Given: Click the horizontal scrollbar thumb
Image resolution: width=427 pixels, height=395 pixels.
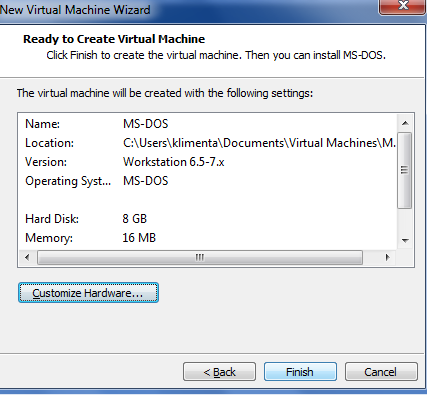Looking at the screenshot, I should 200,257.
